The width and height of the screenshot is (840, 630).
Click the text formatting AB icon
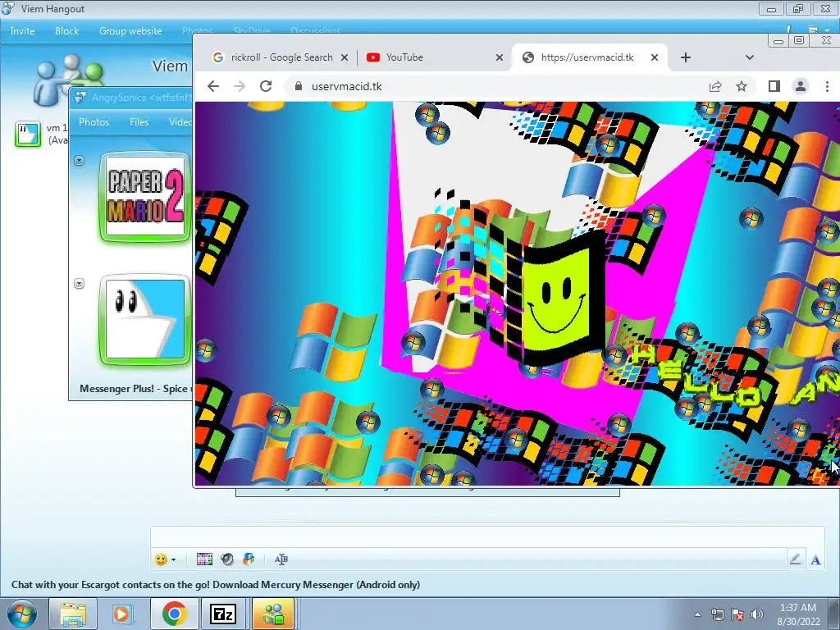click(281, 559)
